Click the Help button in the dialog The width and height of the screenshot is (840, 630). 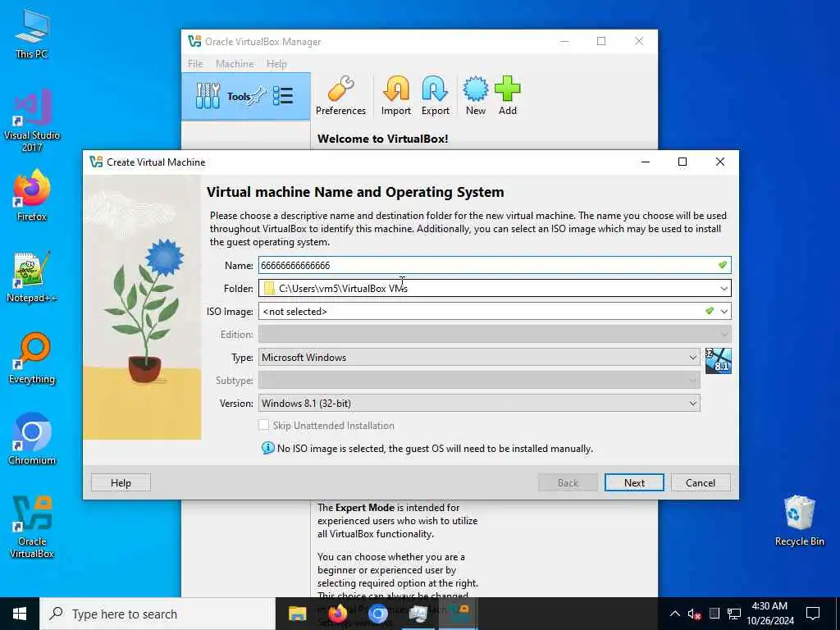point(121,482)
